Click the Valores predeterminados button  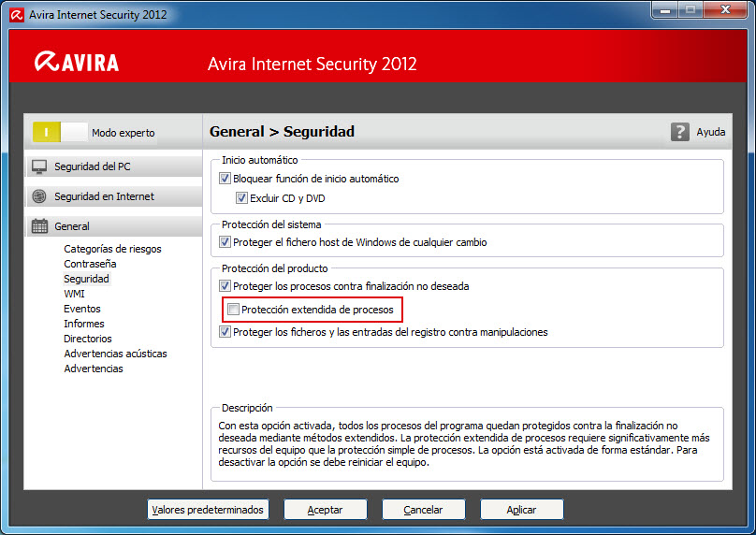point(208,510)
